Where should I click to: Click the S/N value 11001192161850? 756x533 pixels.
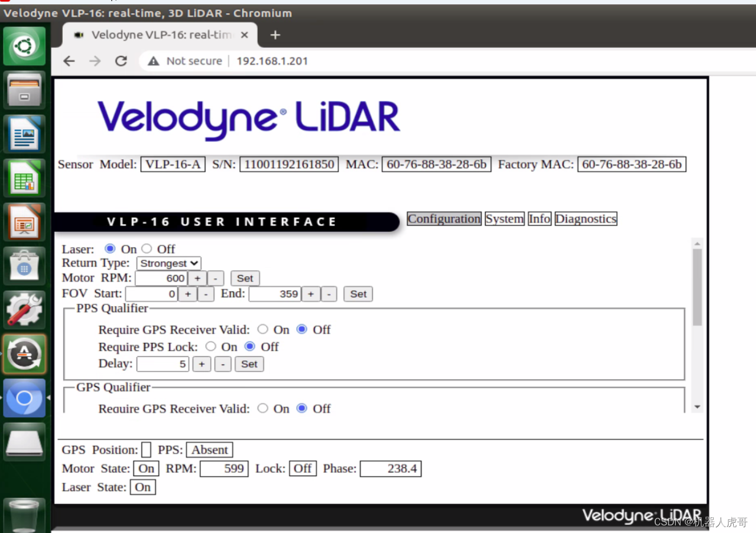click(x=289, y=164)
